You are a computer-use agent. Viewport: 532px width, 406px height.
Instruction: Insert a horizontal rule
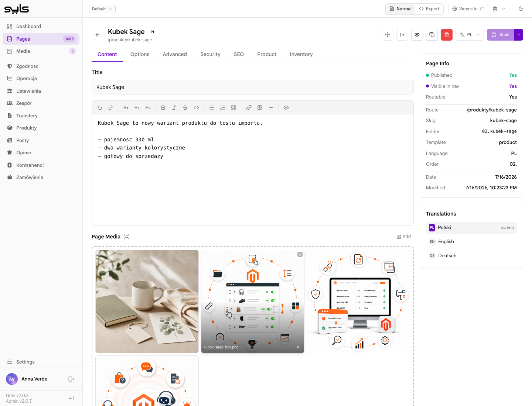coord(271,108)
